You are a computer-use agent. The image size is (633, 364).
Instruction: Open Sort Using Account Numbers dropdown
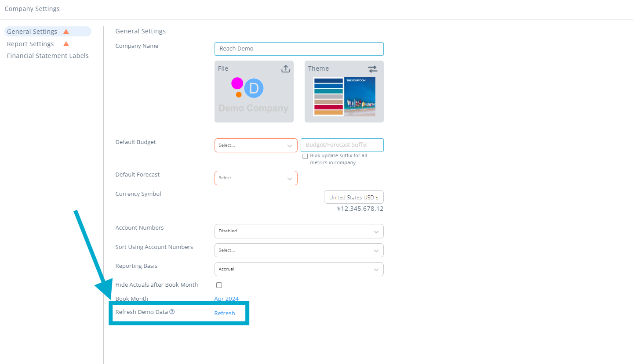pyautogui.click(x=298, y=250)
